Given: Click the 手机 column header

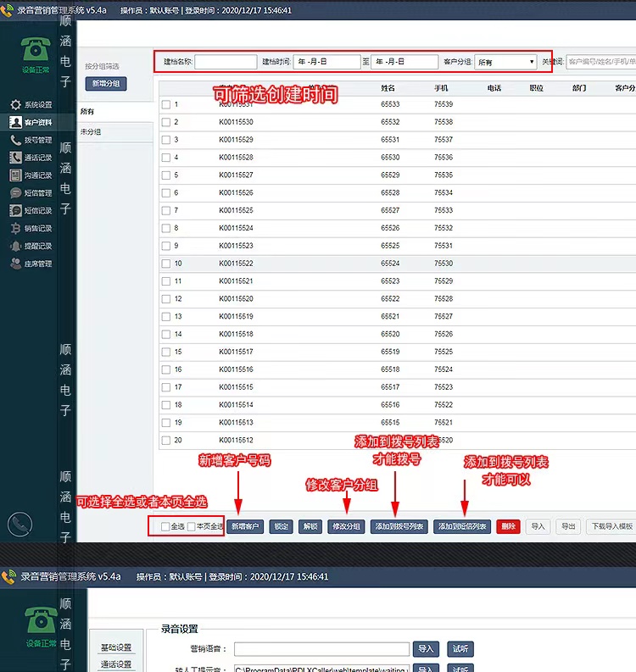Looking at the screenshot, I should click(x=441, y=88).
